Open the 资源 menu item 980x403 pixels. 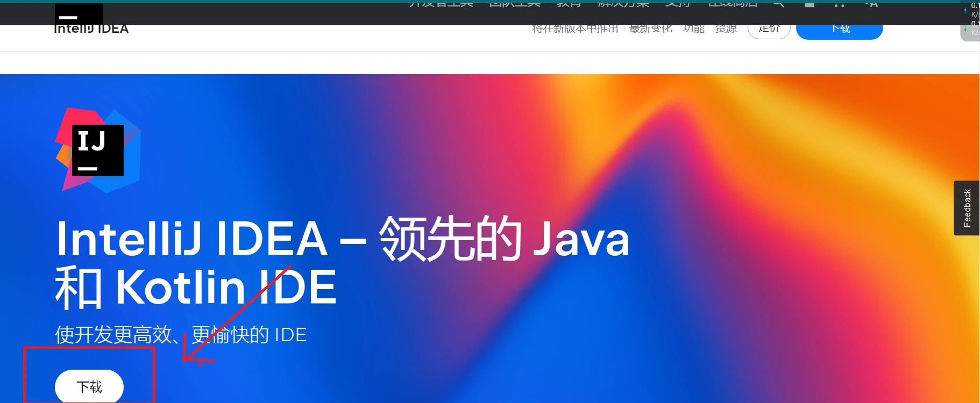coord(726,30)
